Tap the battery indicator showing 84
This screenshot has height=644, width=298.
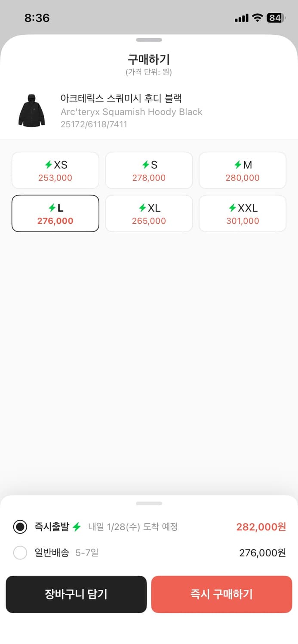276,18
